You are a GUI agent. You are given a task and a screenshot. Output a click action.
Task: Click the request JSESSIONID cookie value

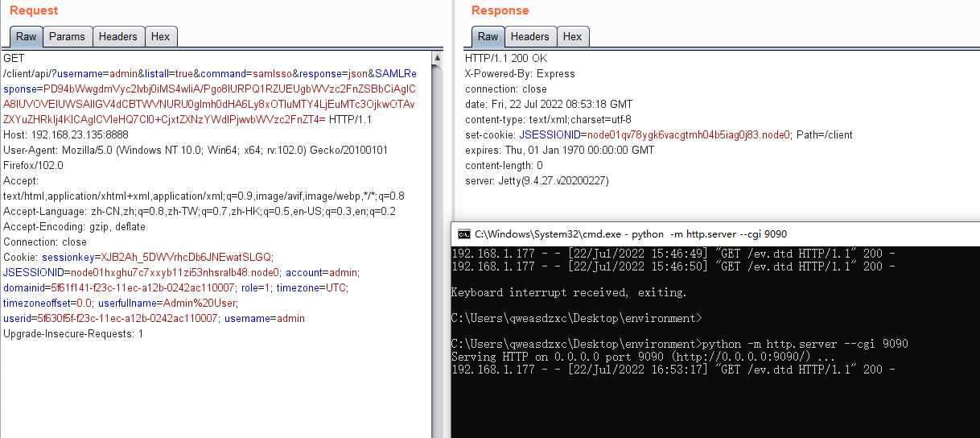tap(175, 273)
